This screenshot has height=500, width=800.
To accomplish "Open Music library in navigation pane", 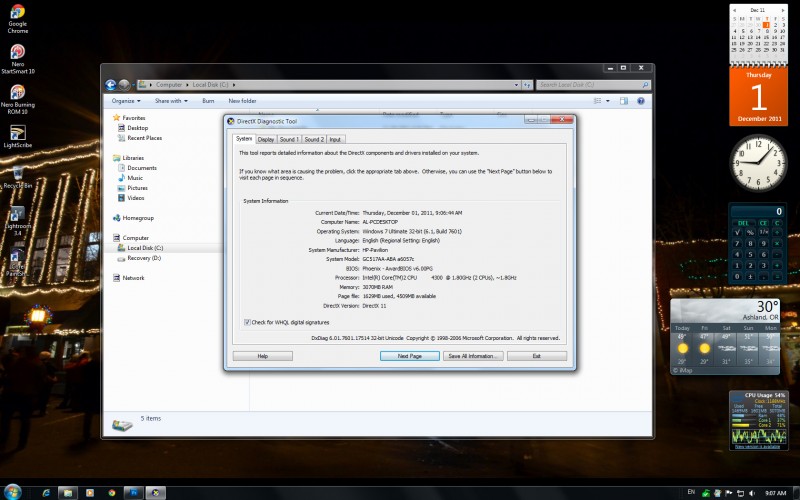I will click(130, 178).
